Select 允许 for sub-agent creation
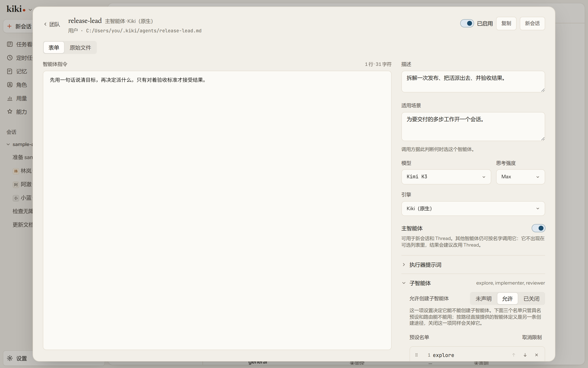This screenshot has height=368, width=588. [x=507, y=299]
